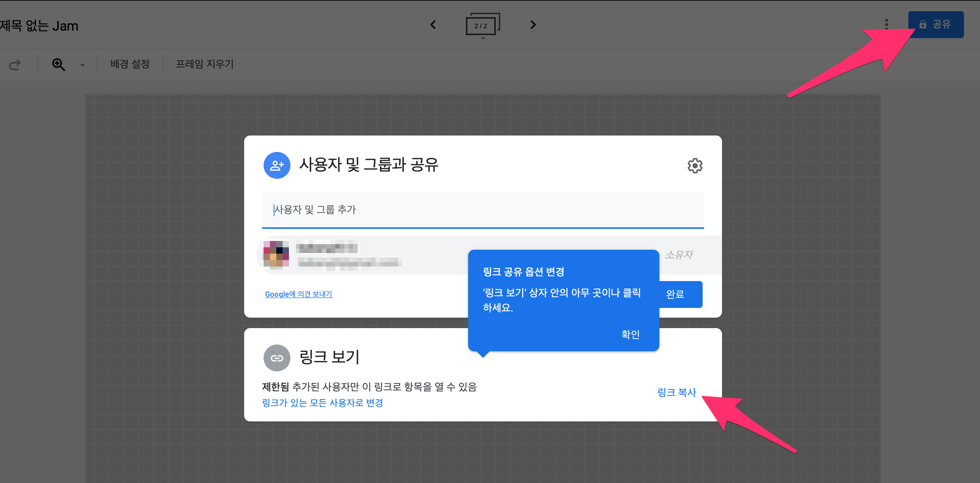980x483 pixels.
Task: Click the 제목 없는 Jam title
Action: click(39, 26)
